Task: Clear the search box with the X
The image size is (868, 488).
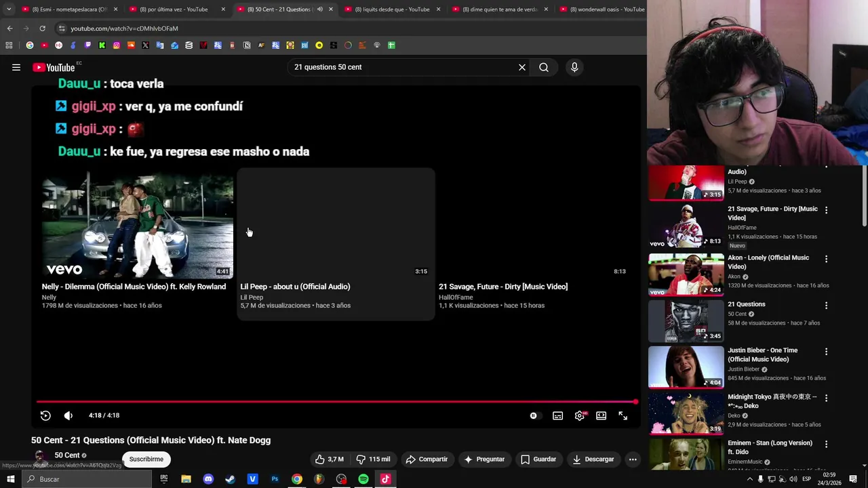Action: 522,67
